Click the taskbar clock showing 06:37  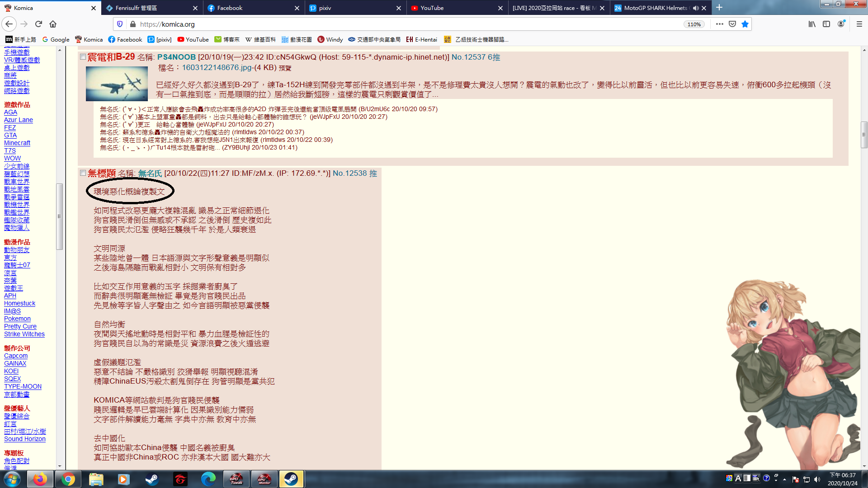point(842,479)
